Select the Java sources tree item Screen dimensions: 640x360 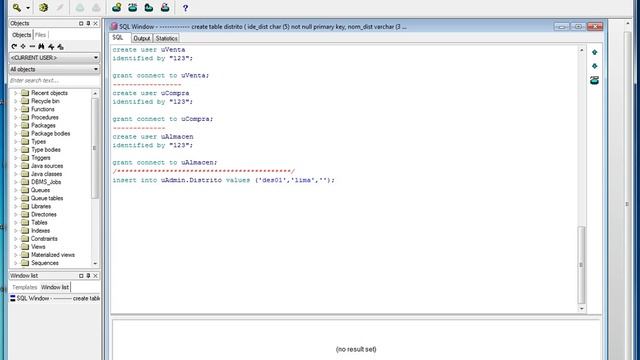47,166
